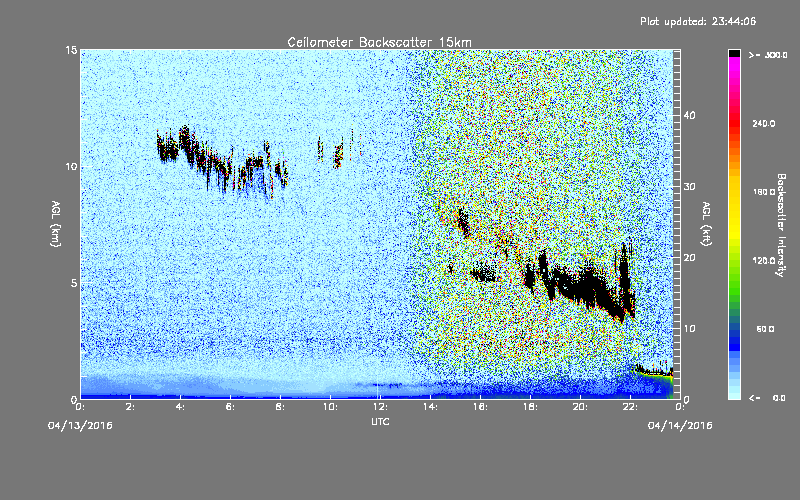Select the magenta band of the colorbar
Image resolution: width=800 pixels, height=500 pixels.
734,66
